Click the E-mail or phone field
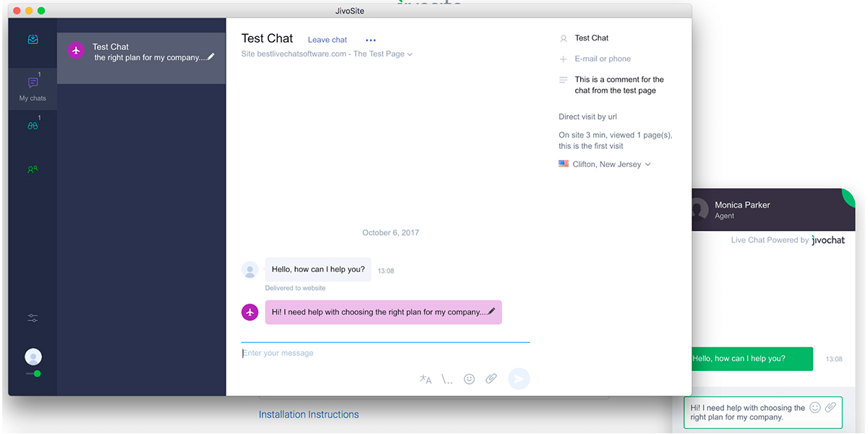The width and height of the screenshot is (868, 434). click(x=603, y=59)
